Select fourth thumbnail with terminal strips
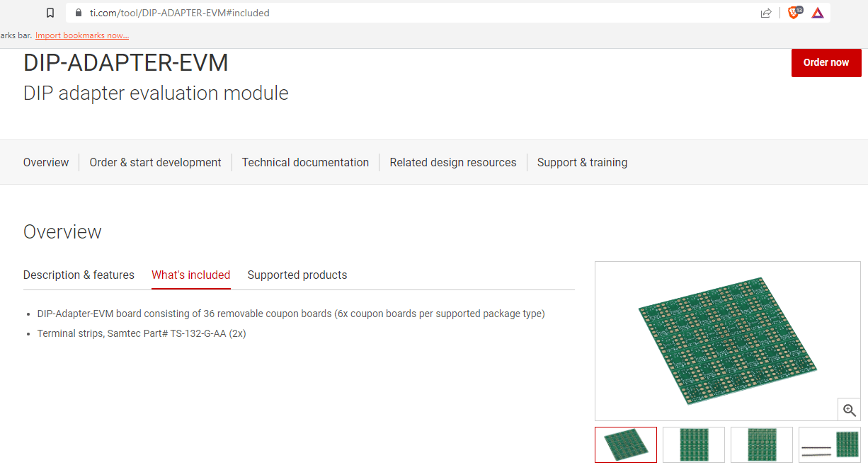868x465 pixels. tap(830, 444)
